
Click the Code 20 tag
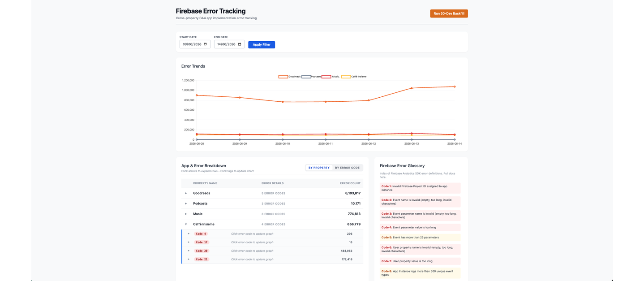(202, 251)
